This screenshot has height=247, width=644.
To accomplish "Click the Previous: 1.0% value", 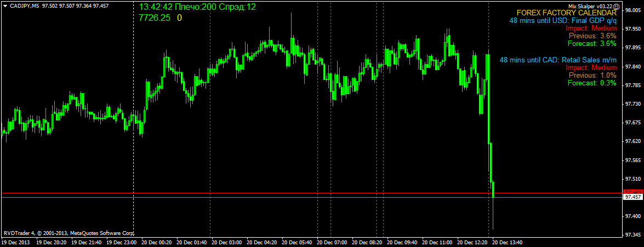I will pyautogui.click(x=592, y=76).
